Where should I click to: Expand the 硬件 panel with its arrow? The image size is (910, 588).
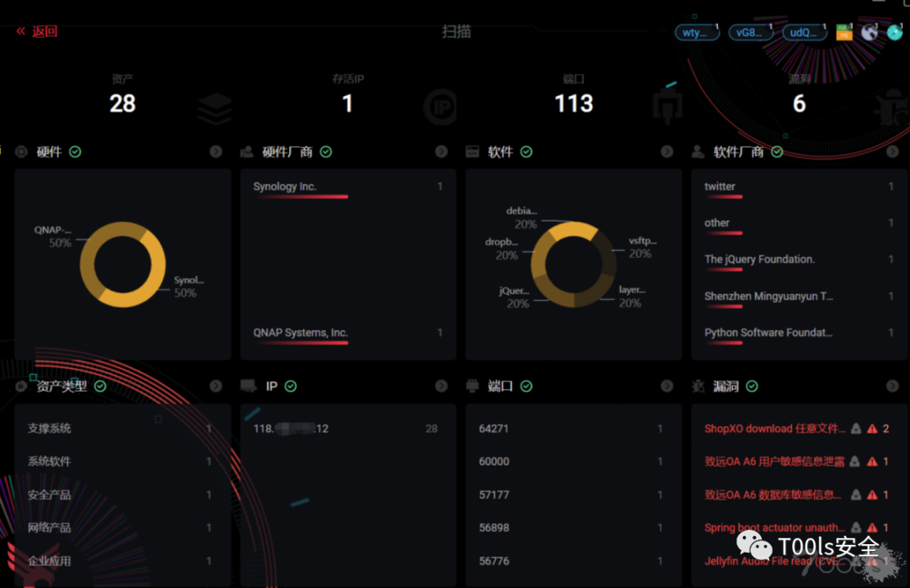click(x=216, y=152)
